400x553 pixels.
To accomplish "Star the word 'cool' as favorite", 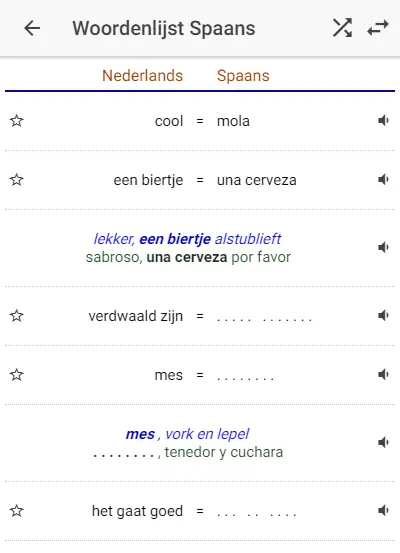I will pyautogui.click(x=17, y=121).
